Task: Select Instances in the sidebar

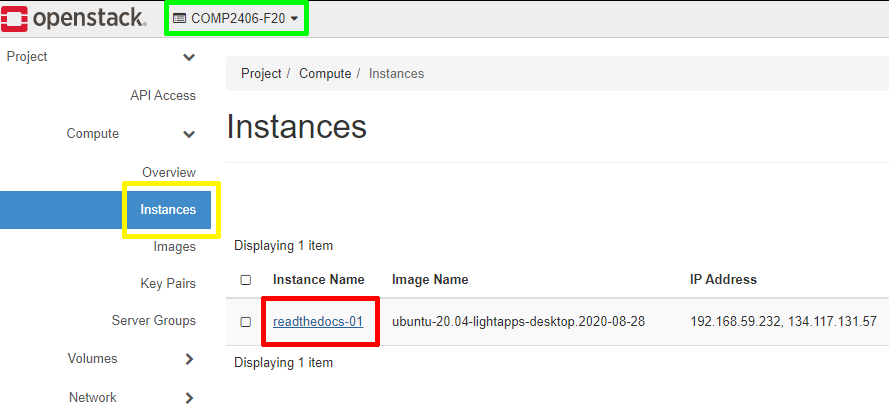Action: tap(168, 210)
